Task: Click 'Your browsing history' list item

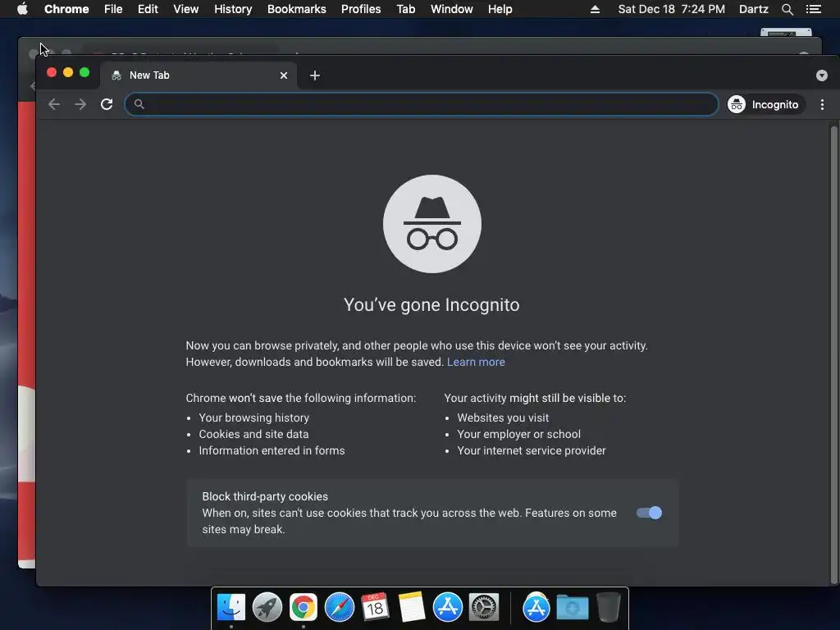Action: [254, 418]
